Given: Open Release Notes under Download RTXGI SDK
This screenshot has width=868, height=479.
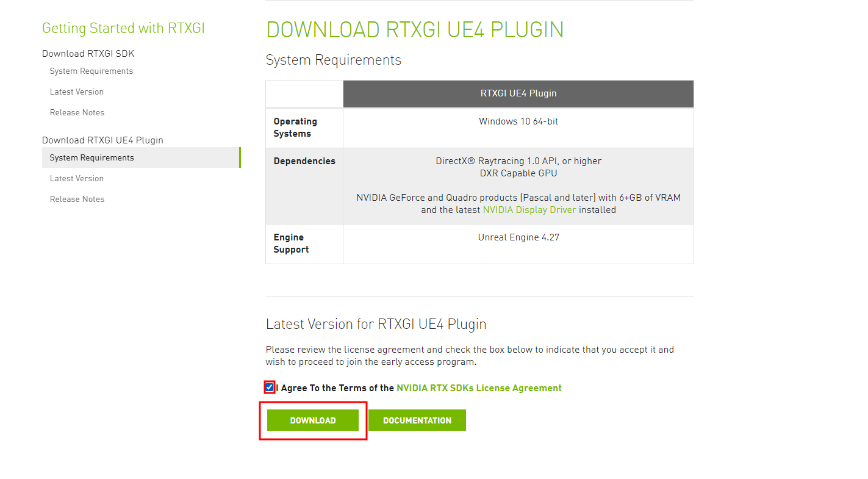Looking at the screenshot, I should (x=77, y=113).
